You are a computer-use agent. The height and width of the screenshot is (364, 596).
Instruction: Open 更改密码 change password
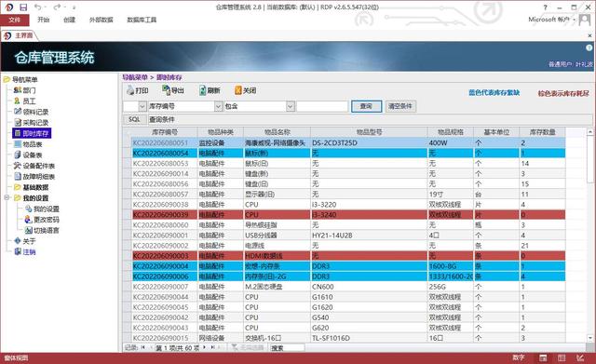pos(42,220)
